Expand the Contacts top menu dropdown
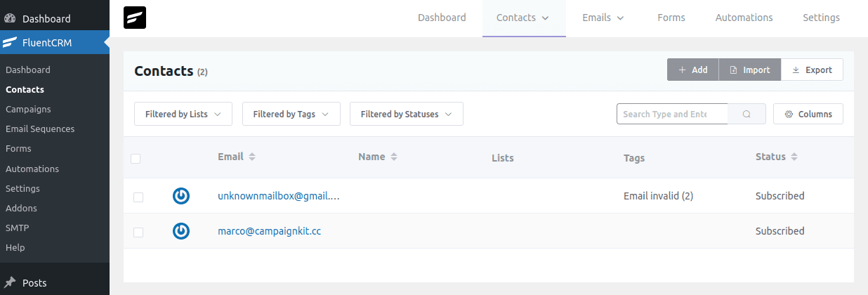868x295 pixels. (x=524, y=18)
